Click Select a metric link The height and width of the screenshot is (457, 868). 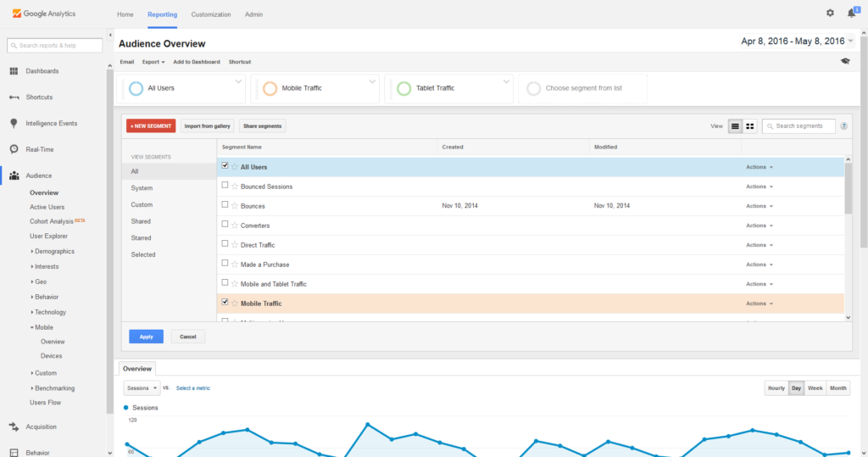click(193, 388)
